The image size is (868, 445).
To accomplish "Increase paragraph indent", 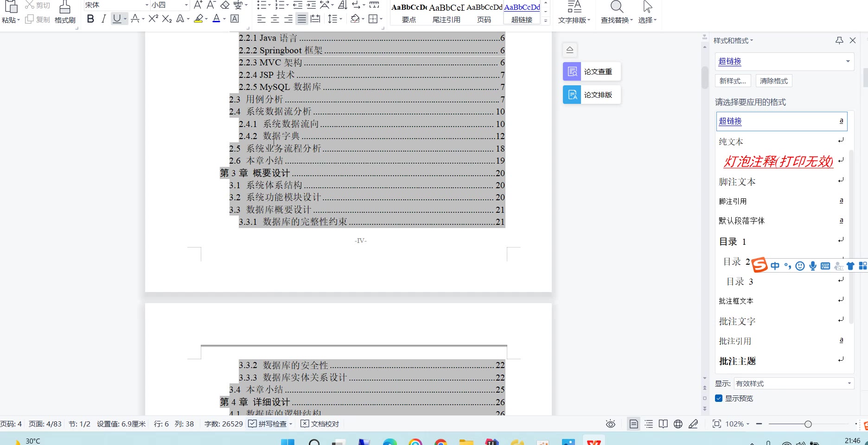I will (x=311, y=5).
